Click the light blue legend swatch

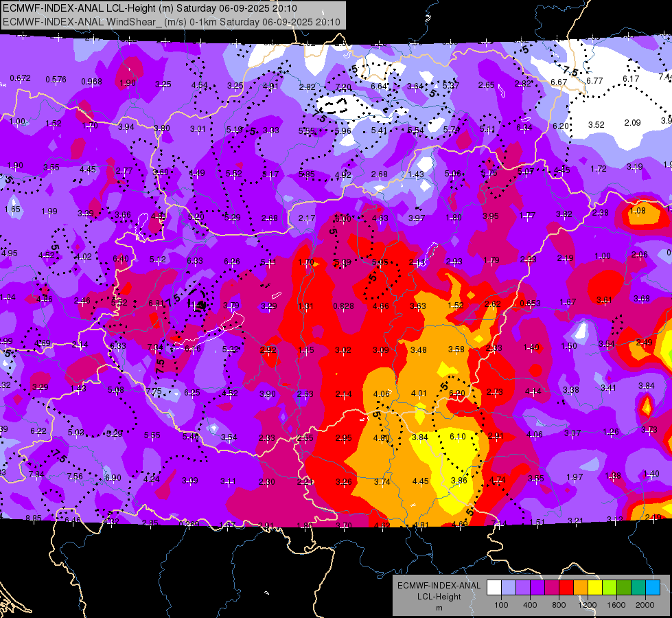click(509, 588)
